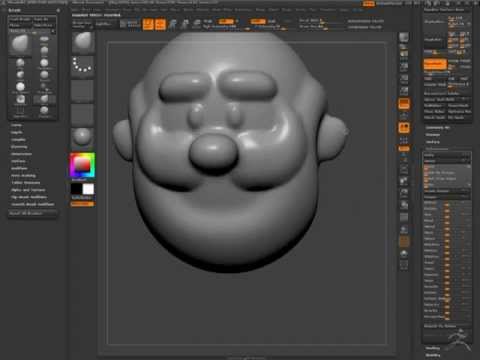Screen dimensions: 480x360
Task: Toggle the orange Zadd button
Action: 258,21
